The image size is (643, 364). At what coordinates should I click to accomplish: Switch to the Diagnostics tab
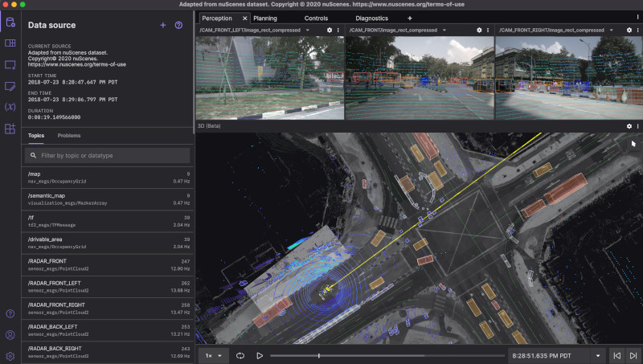coord(371,18)
